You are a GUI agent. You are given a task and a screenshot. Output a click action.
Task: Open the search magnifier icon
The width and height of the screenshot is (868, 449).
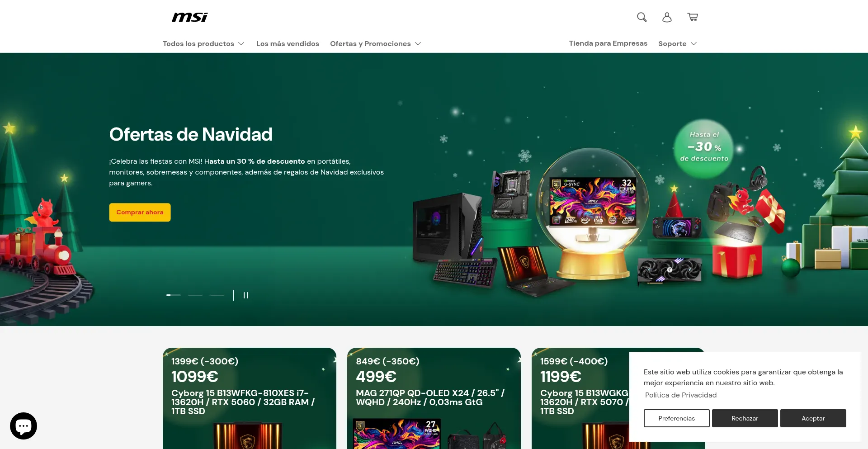(642, 17)
